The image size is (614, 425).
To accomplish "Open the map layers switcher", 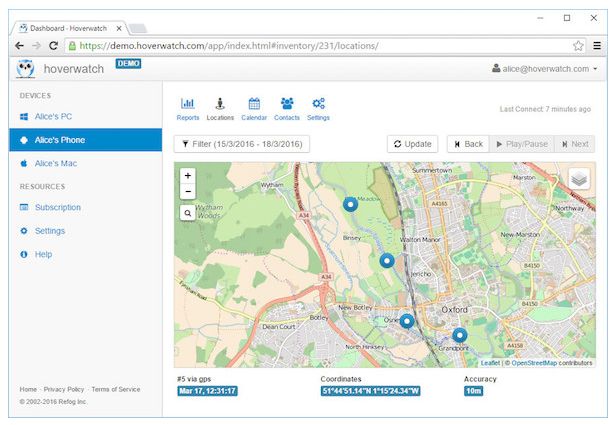I will 579,179.
